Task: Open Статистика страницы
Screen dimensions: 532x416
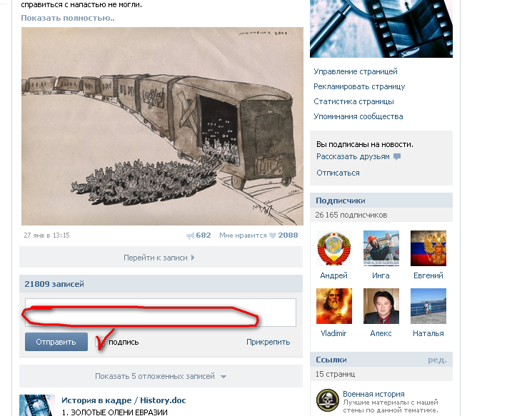Action: 353,101
